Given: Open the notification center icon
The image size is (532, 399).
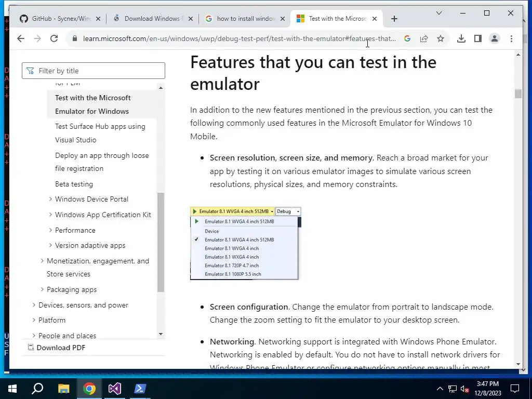Looking at the screenshot, I should 515,389.
